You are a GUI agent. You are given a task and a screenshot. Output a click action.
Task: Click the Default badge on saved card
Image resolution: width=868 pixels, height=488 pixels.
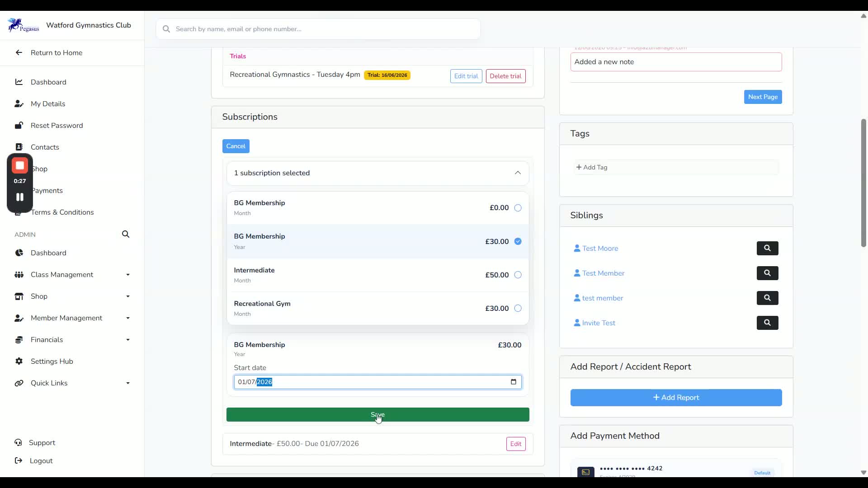(x=762, y=473)
